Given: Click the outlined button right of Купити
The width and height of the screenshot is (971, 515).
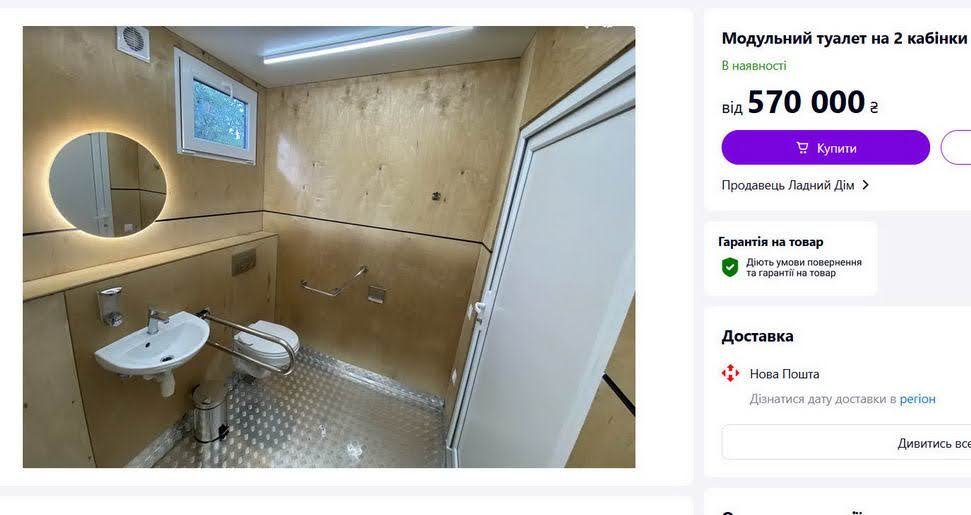Looking at the screenshot, I should [x=956, y=147].
